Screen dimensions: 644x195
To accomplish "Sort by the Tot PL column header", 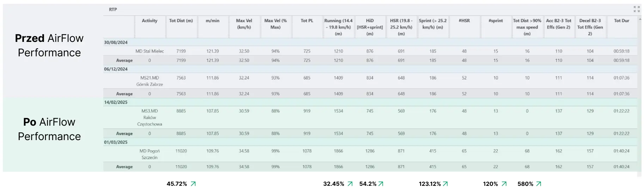I will pos(307,21).
